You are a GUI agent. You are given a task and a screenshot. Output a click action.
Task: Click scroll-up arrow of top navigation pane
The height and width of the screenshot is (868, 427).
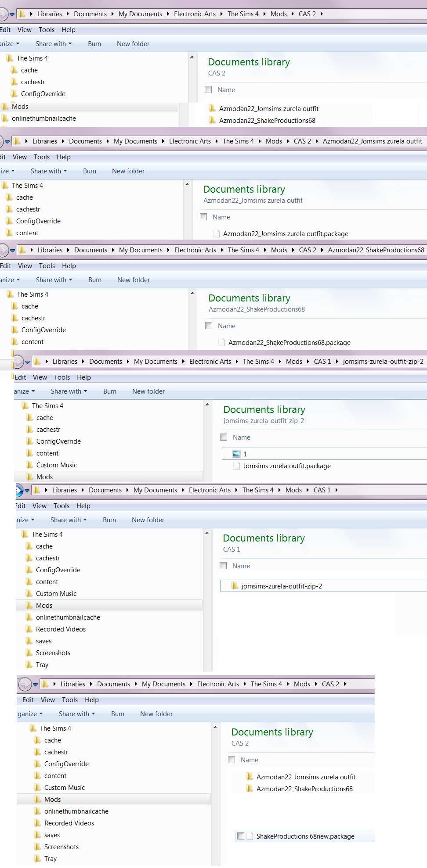click(192, 57)
